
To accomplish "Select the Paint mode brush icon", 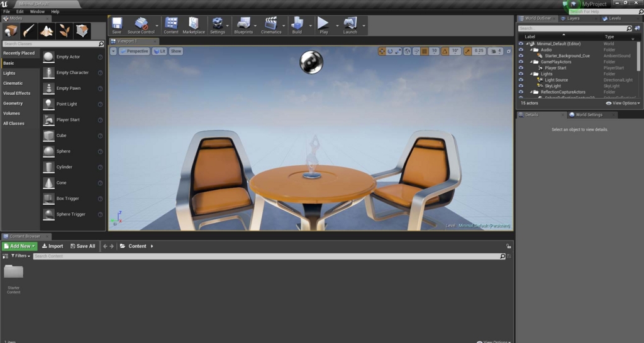I will 28,31.
